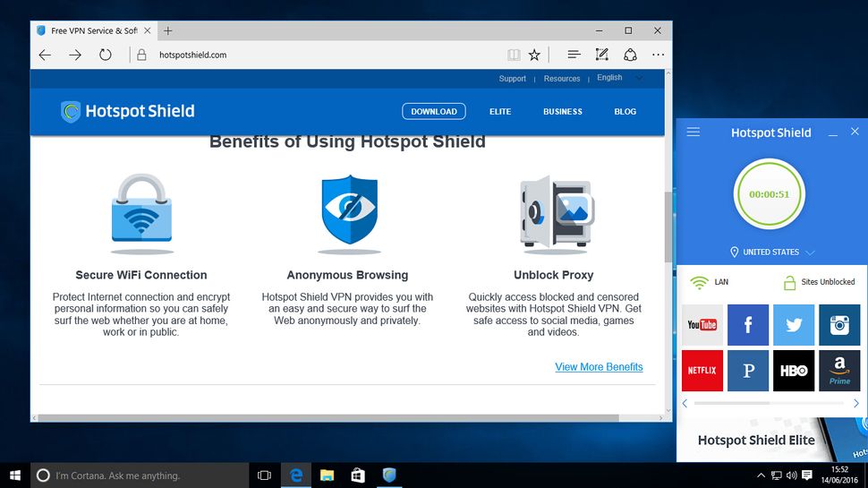Click the Unblock Proxy heading
The image size is (868, 488).
point(554,275)
